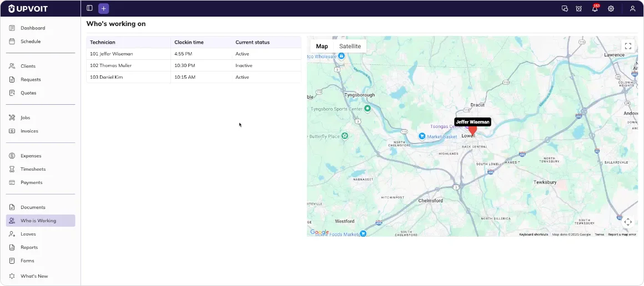Open Dashboard from sidebar menu
Image resolution: width=644 pixels, height=286 pixels.
[x=33, y=28]
